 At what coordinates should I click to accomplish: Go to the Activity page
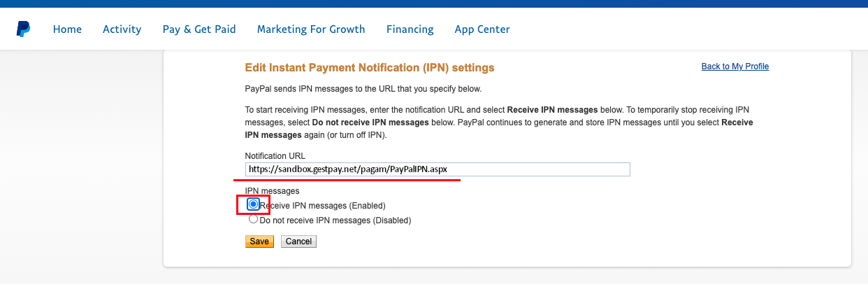pos(122,29)
